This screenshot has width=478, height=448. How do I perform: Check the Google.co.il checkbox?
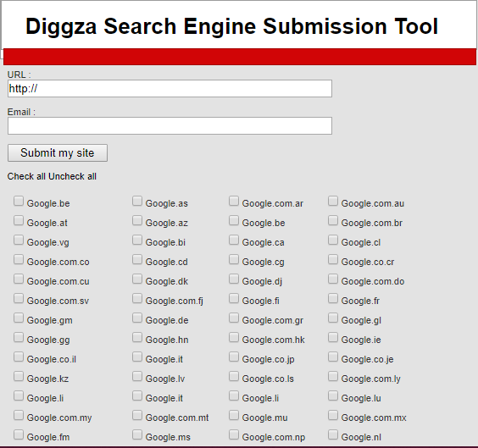19,357
